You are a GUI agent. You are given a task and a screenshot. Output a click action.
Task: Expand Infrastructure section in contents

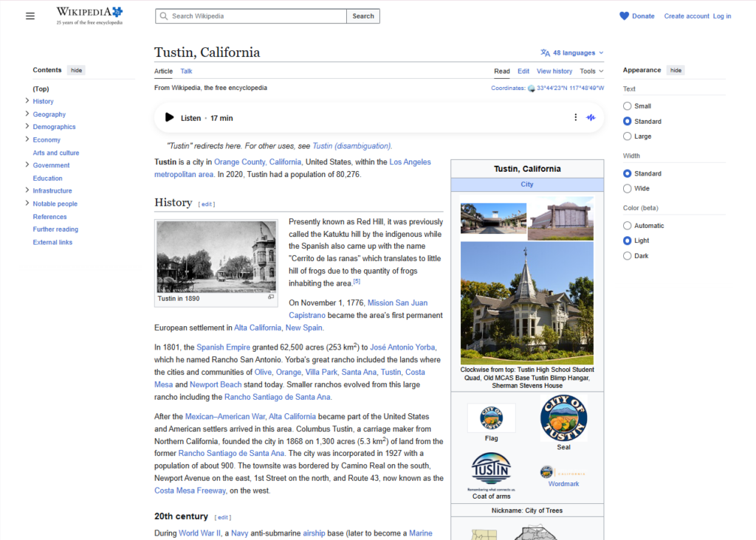pyautogui.click(x=27, y=190)
